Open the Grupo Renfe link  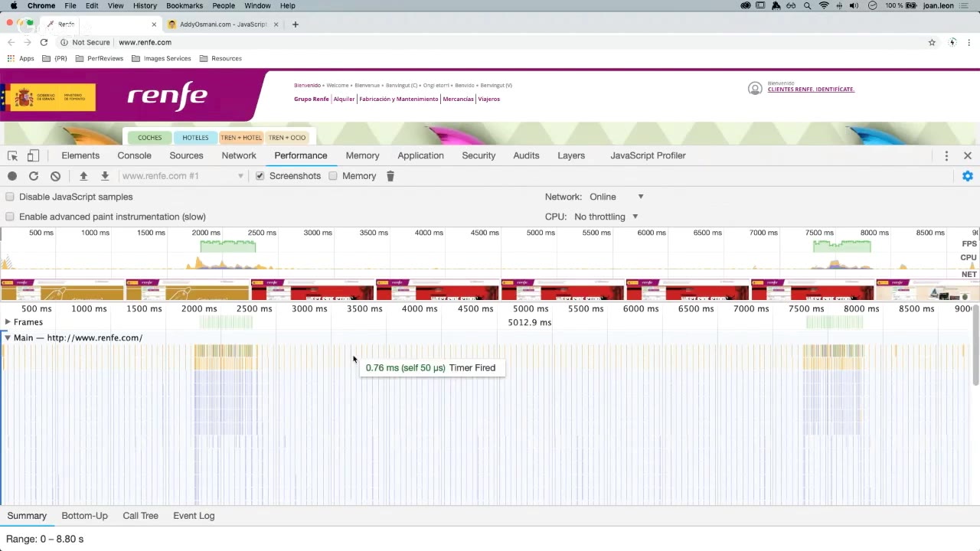point(312,99)
